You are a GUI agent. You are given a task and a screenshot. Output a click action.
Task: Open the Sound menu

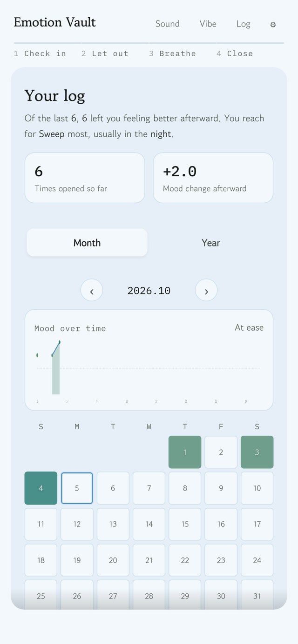pos(168,24)
